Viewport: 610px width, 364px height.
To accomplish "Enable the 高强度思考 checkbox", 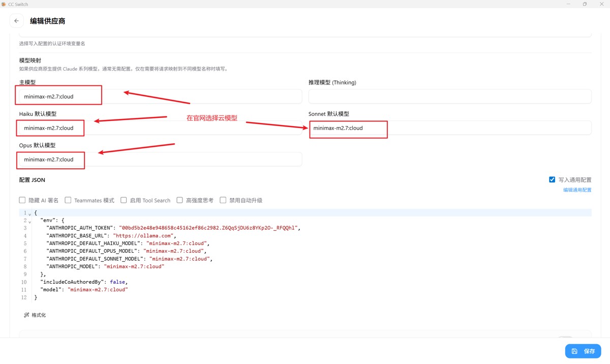I will point(179,200).
